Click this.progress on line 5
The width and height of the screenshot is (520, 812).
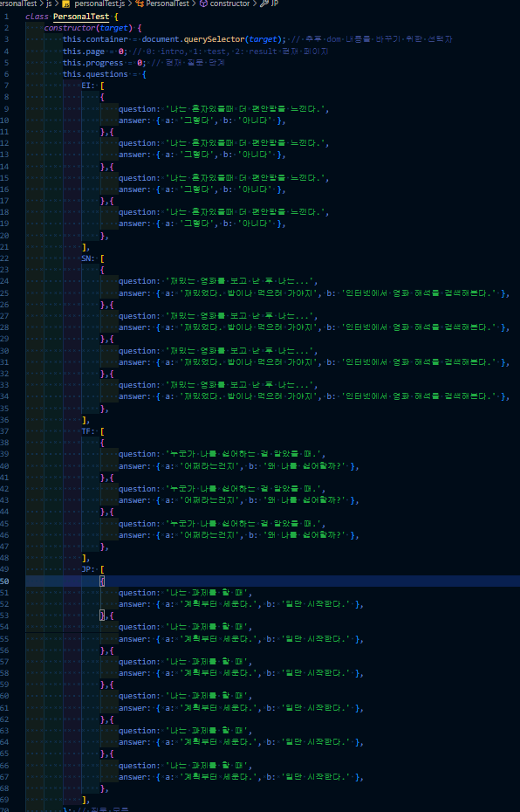[x=93, y=63]
